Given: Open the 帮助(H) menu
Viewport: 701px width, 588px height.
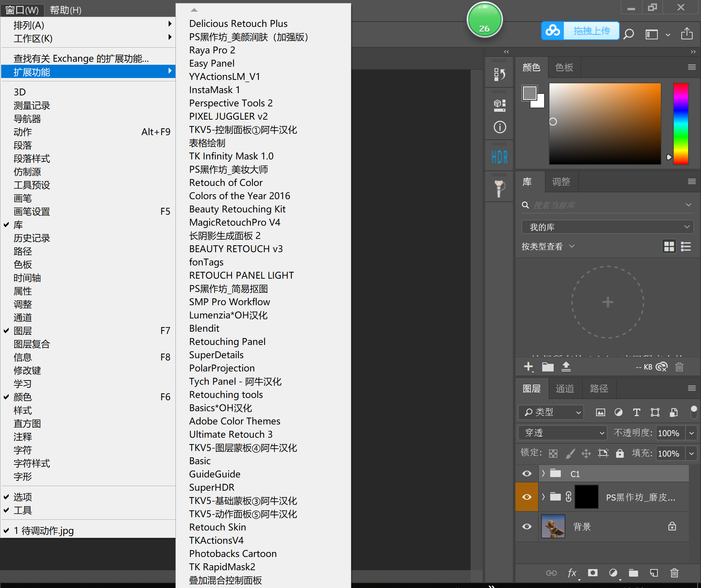Looking at the screenshot, I should (x=66, y=10).
